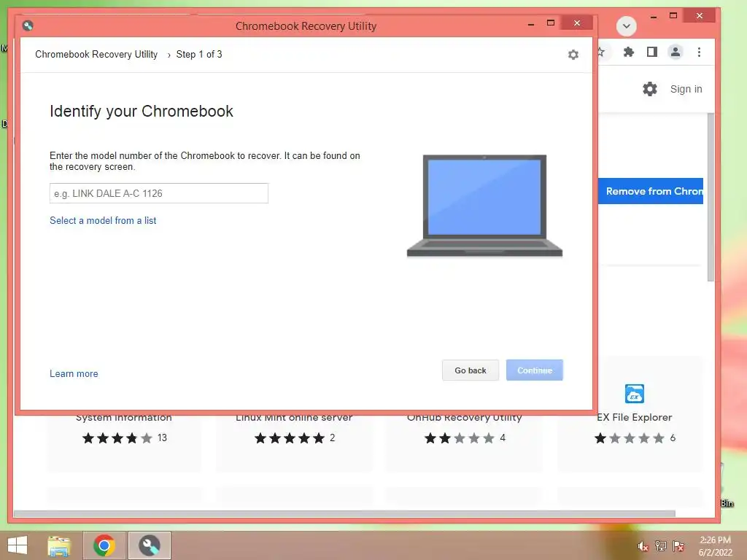
Task: Open Linux Mint online server listing
Action: pyautogui.click(x=294, y=417)
